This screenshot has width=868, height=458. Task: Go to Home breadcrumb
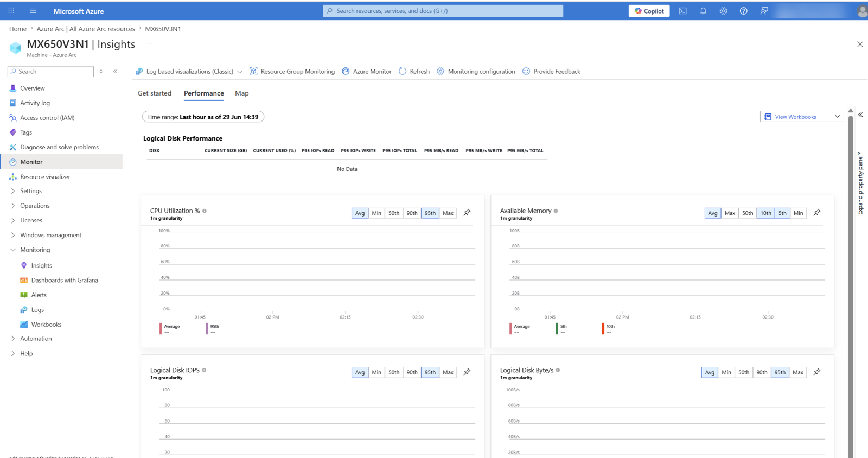point(18,29)
